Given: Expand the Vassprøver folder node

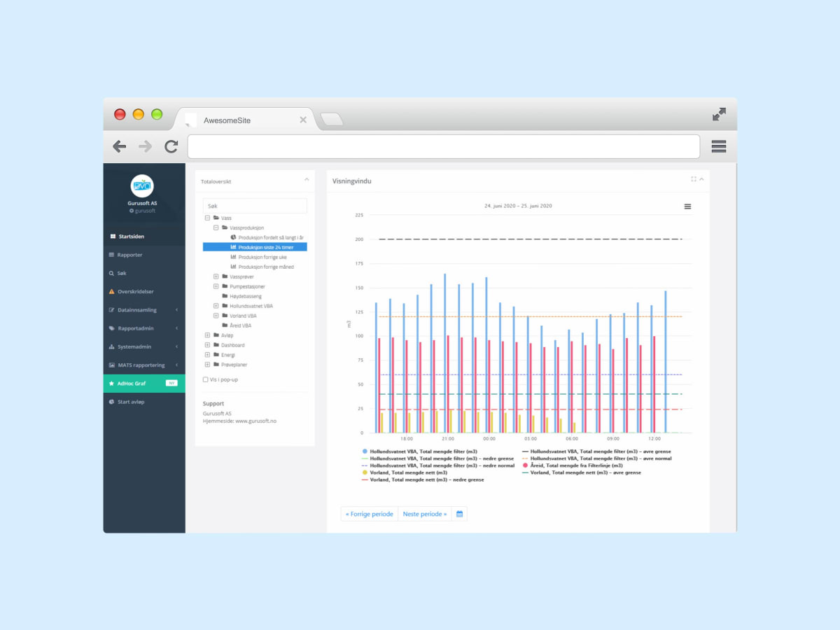Looking at the screenshot, I should 216,276.
